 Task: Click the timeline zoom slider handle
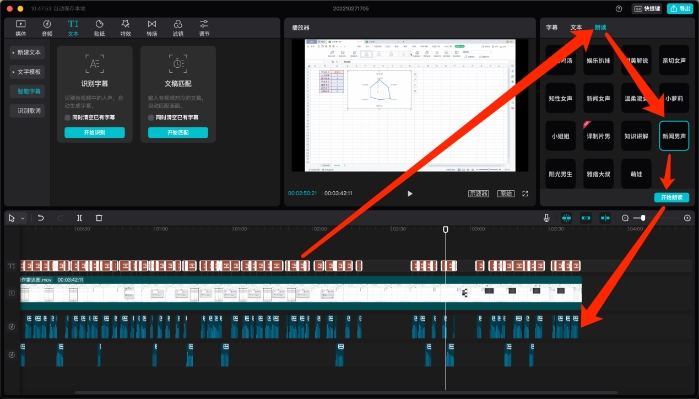point(643,218)
